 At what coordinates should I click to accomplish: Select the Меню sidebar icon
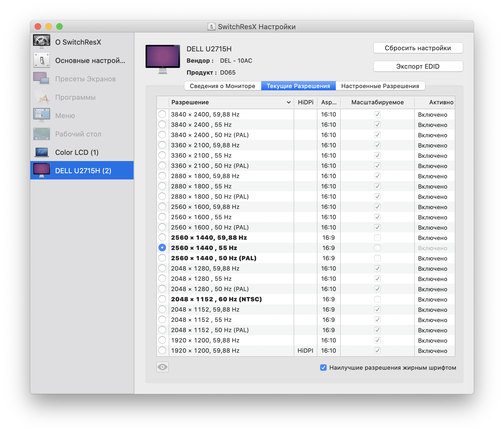point(41,115)
